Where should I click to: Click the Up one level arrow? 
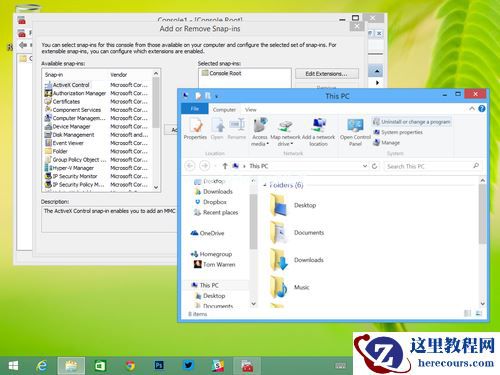tap(225, 166)
